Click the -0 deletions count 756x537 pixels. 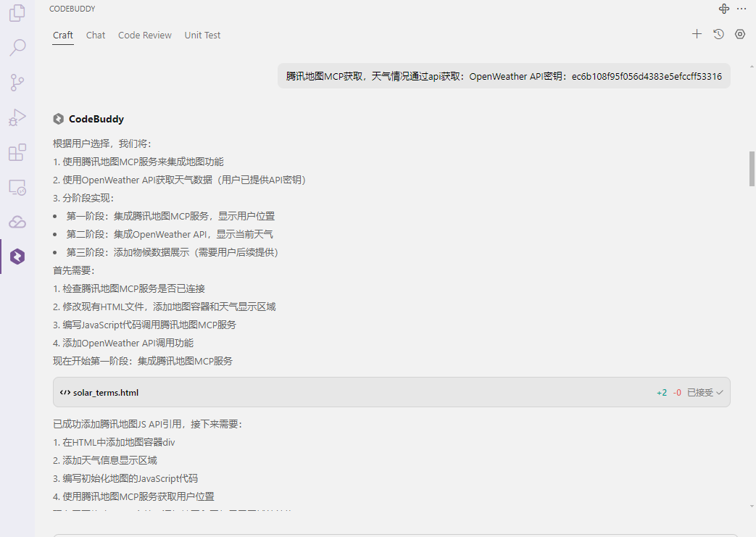[677, 393]
